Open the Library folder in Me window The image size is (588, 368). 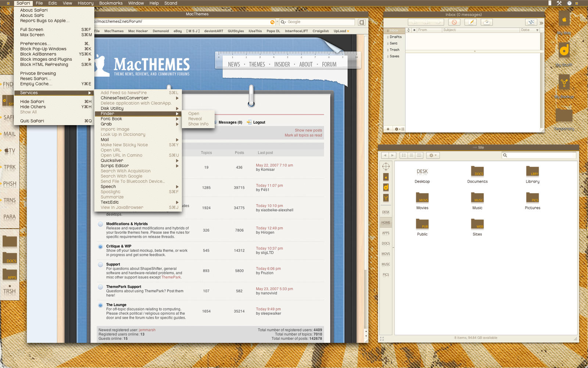533,174
